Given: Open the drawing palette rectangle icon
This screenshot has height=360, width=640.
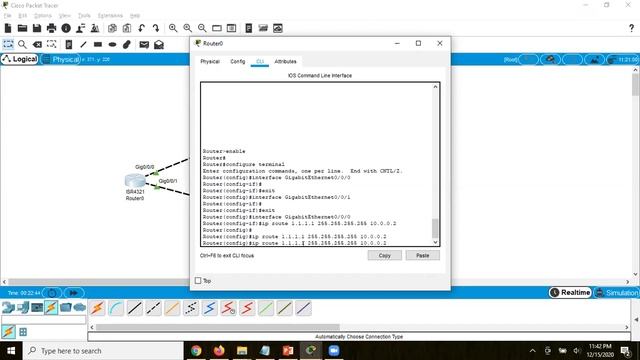Looking at the screenshot, I should pyautogui.click(x=217, y=28).
